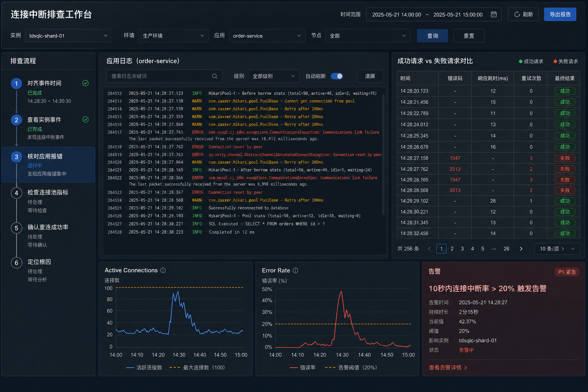Select current page 1 in pagination
The width and height of the screenshot is (588, 392).
click(x=441, y=249)
